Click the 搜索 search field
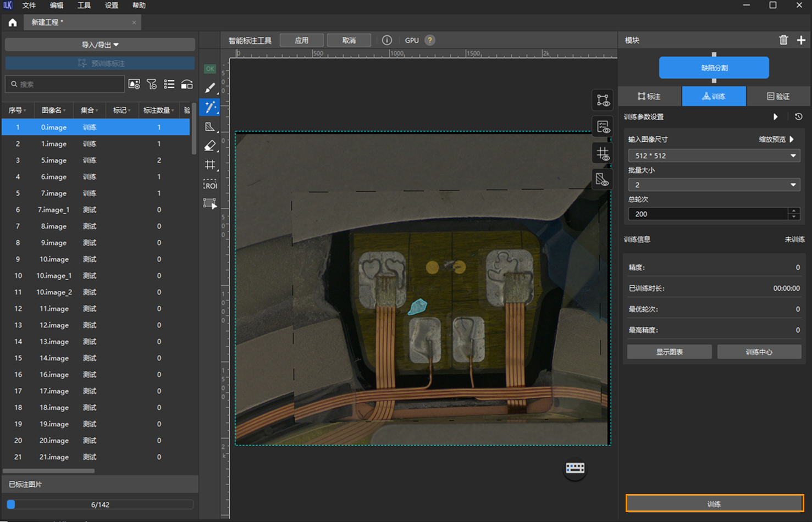The image size is (812, 522). point(65,84)
